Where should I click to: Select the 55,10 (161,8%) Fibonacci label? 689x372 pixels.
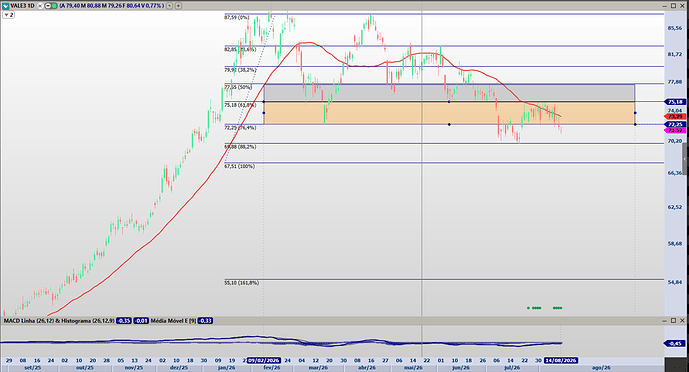click(x=242, y=283)
